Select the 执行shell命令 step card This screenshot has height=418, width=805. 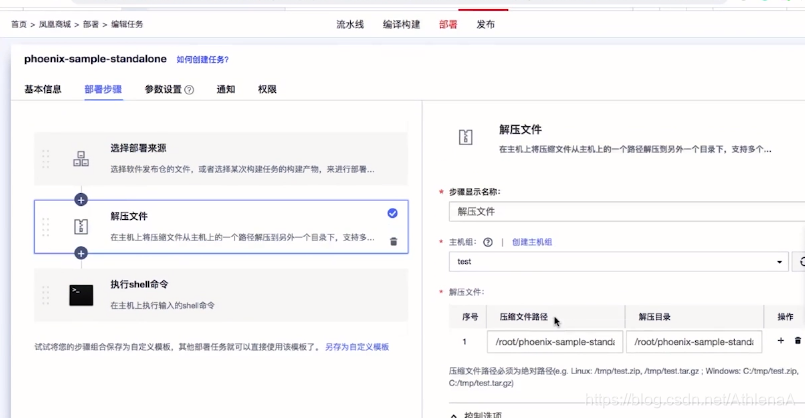click(x=221, y=295)
